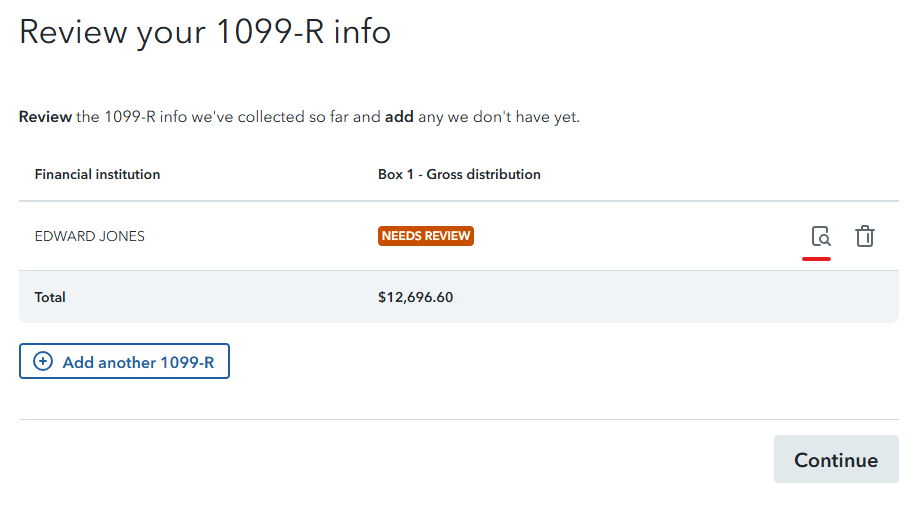The height and width of the screenshot is (521, 921).
Task: Click the $12,696.60 total amount
Action: pyautogui.click(x=415, y=297)
